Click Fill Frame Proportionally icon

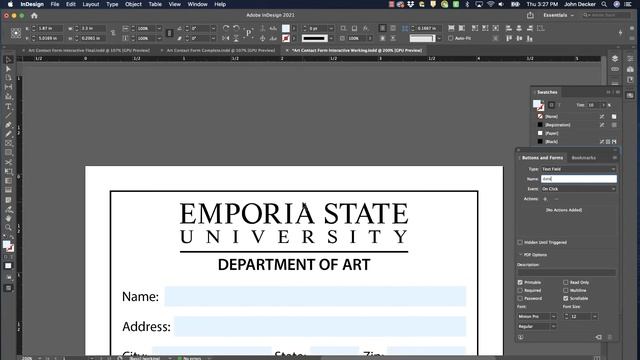(451, 28)
